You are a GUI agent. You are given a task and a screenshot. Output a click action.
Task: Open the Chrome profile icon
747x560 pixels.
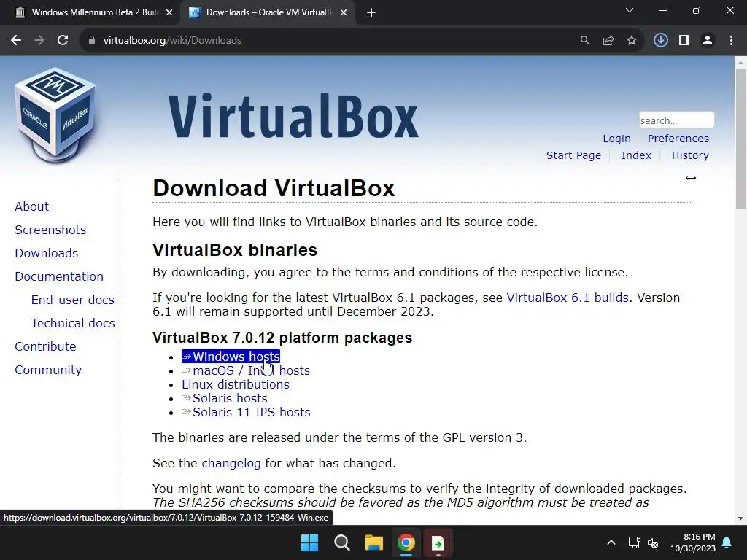point(708,41)
